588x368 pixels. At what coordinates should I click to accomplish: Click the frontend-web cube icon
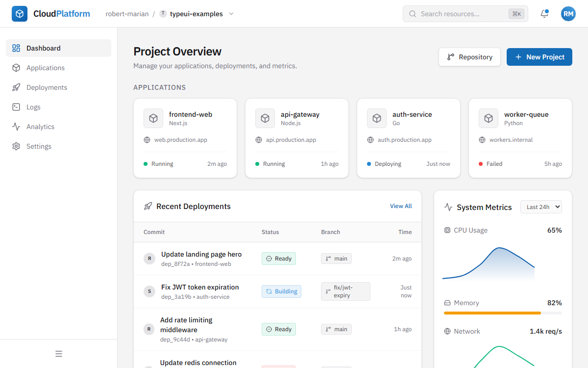(153, 118)
